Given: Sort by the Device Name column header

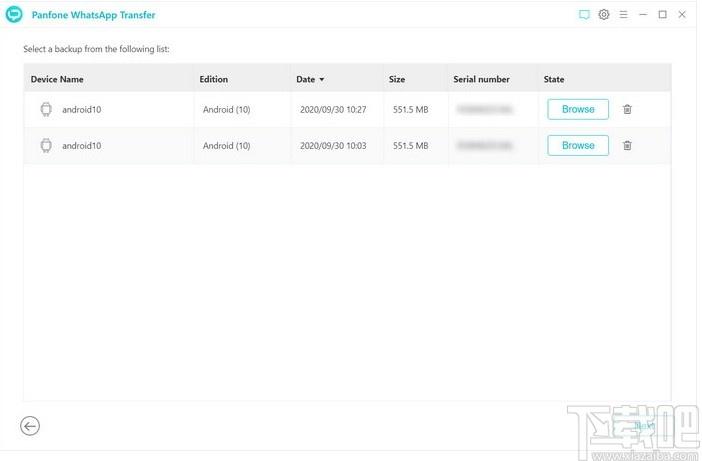Looking at the screenshot, I should pyautogui.click(x=57, y=79).
